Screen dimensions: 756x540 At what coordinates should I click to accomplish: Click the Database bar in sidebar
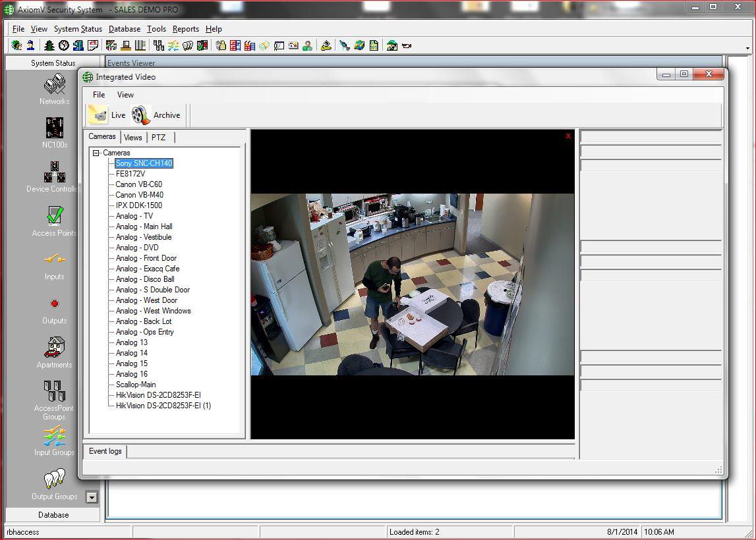click(x=53, y=515)
